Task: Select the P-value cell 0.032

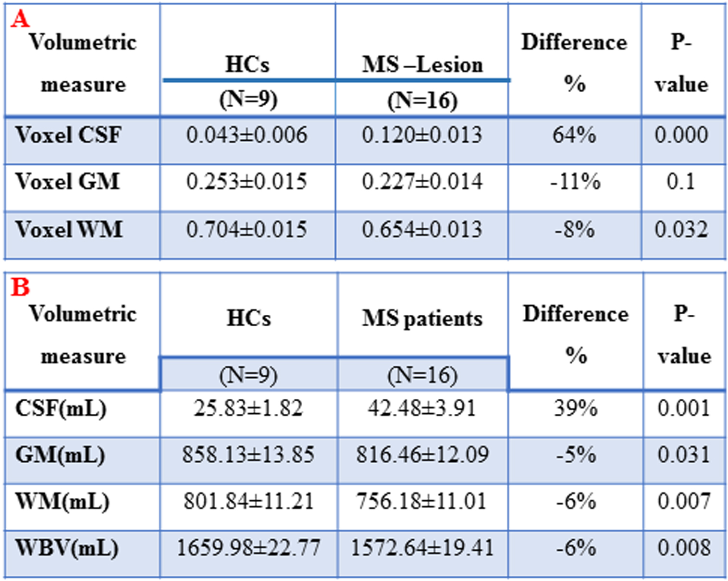Action: (681, 229)
